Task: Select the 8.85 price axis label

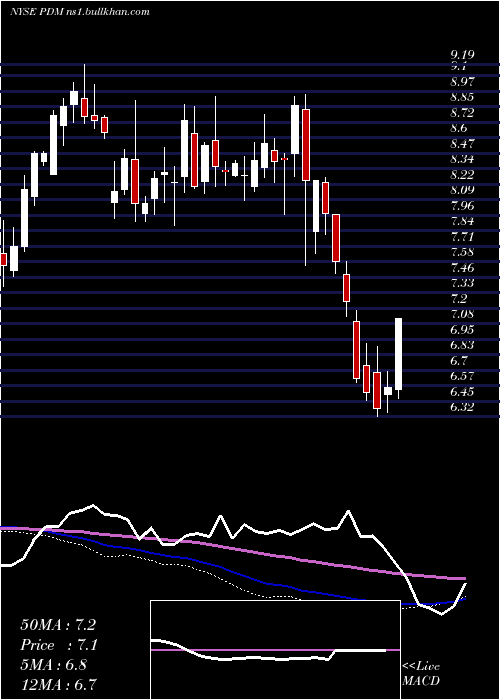Action: (462, 97)
